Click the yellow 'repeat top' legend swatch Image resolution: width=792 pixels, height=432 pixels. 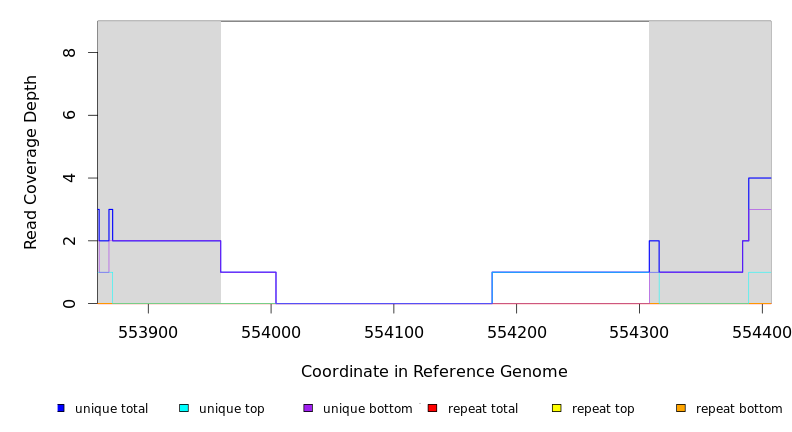click(x=556, y=408)
